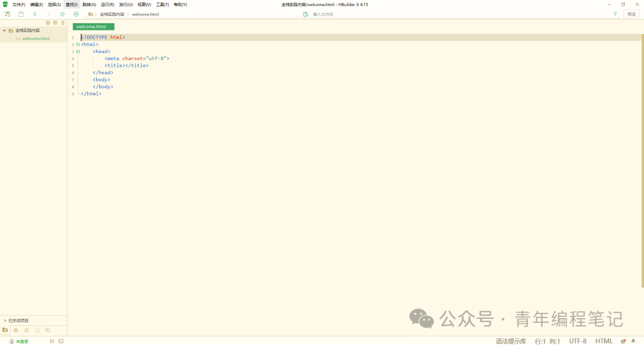Click the outline list icon in status bar
This screenshot has width=644, height=345.
[x=52, y=341]
